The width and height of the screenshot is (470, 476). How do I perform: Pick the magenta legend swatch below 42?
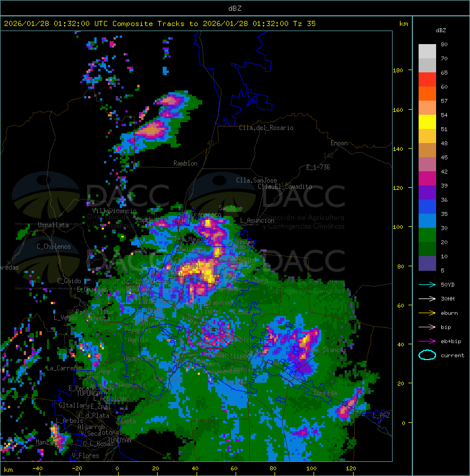tap(427, 179)
